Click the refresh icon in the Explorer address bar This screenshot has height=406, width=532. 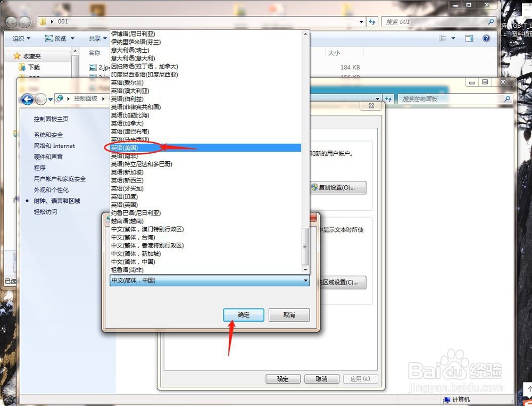372,21
